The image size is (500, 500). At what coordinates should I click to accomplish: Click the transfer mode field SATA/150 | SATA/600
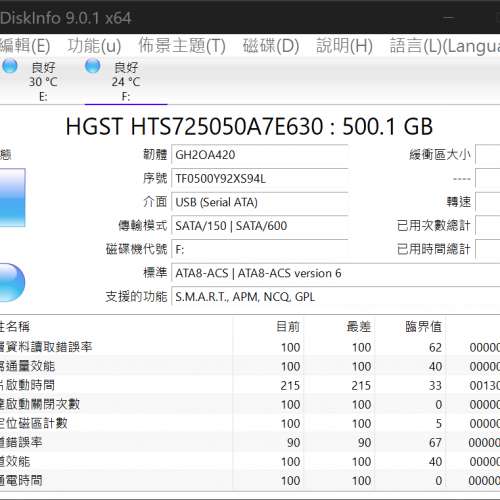click(x=260, y=226)
